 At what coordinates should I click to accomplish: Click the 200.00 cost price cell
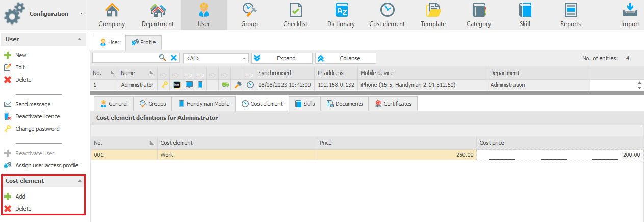point(560,155)
